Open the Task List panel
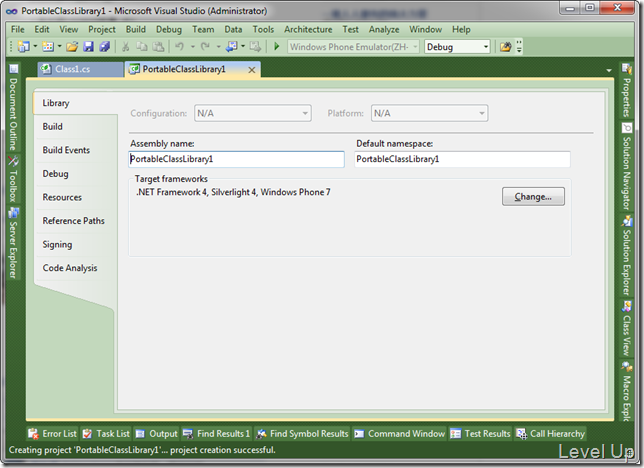 tap(106, 433)
